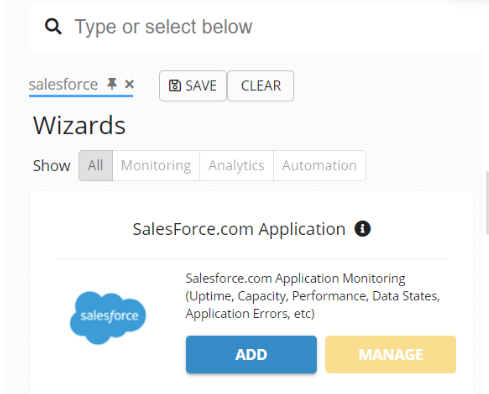Save the current filter with SAVE

coord(193,86)
